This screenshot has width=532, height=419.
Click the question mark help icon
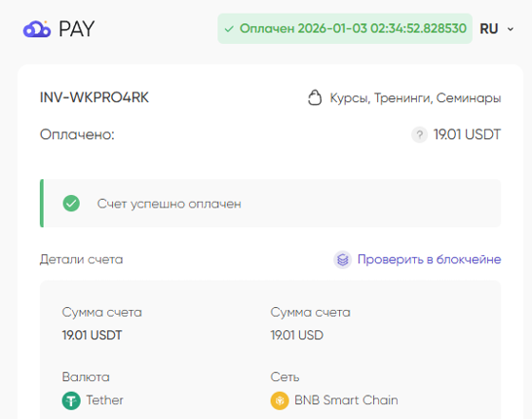419,134
